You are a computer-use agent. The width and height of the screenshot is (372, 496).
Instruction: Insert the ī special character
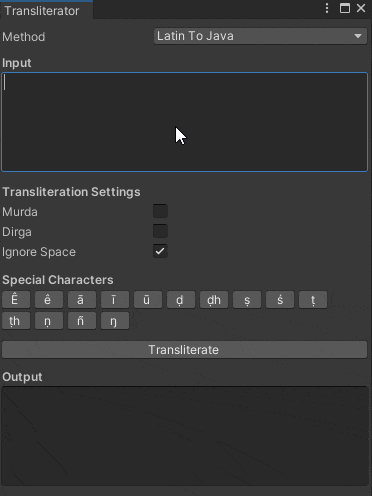click(x=115, y=300)
